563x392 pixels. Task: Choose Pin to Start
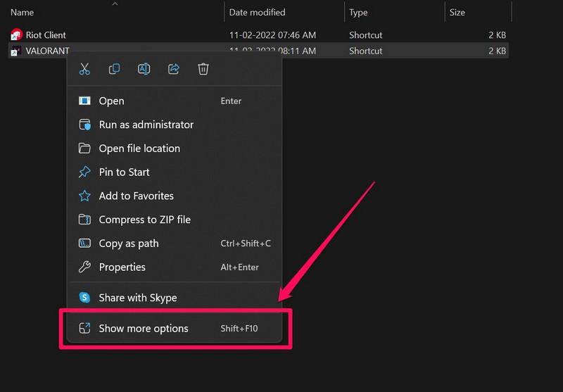pos(124,172)
